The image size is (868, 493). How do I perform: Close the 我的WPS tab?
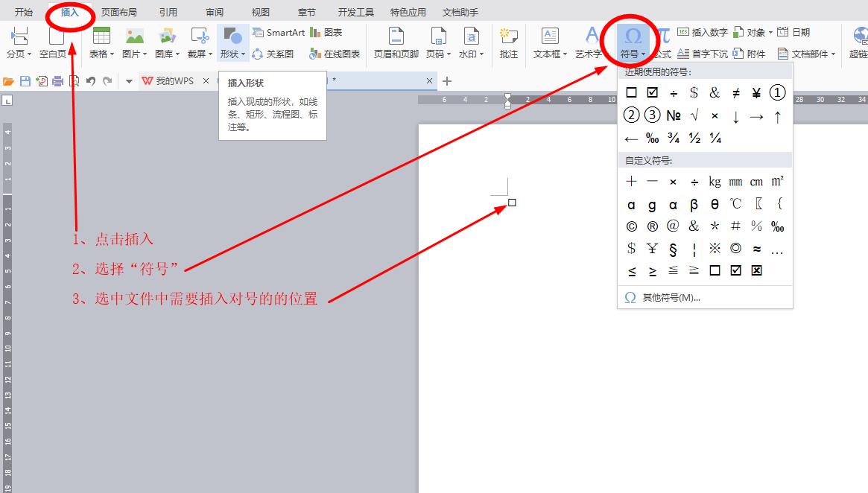[x=206, y=80]
